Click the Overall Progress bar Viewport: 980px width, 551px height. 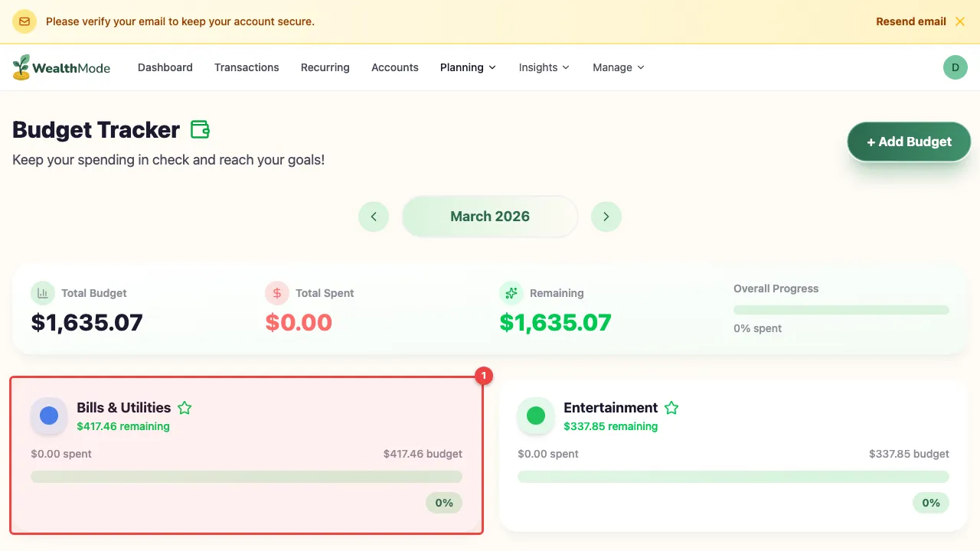[841, 309]
